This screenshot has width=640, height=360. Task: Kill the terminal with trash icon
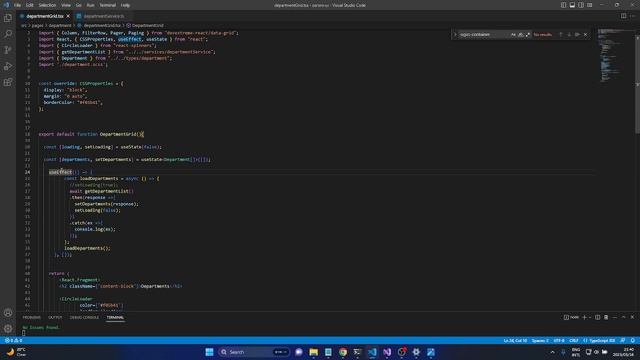(606, 317)
